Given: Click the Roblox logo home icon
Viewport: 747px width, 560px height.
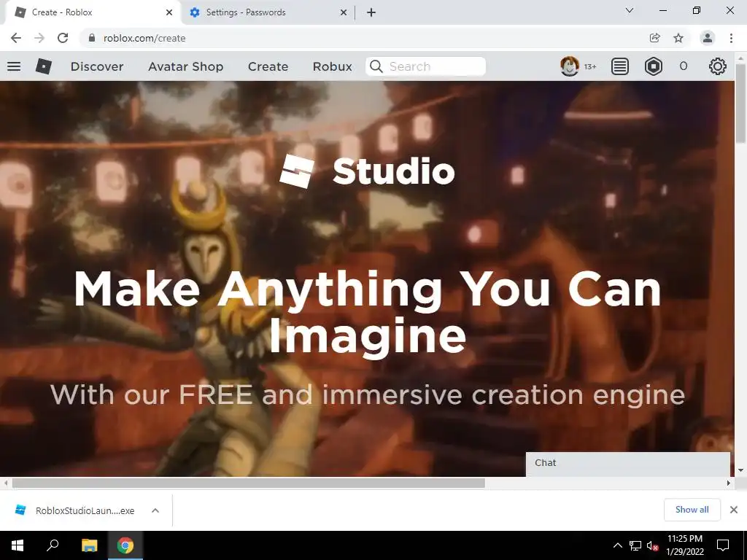Looking at the screenshot, I should 43,66.
